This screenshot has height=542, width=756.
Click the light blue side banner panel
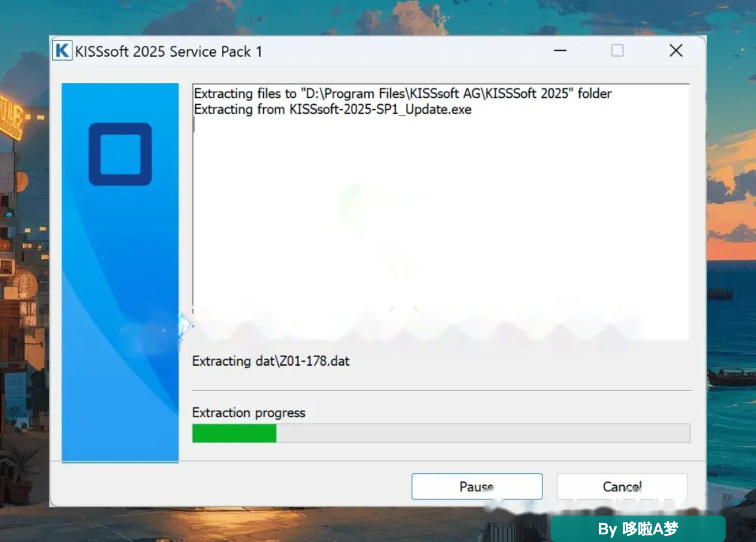120,273
